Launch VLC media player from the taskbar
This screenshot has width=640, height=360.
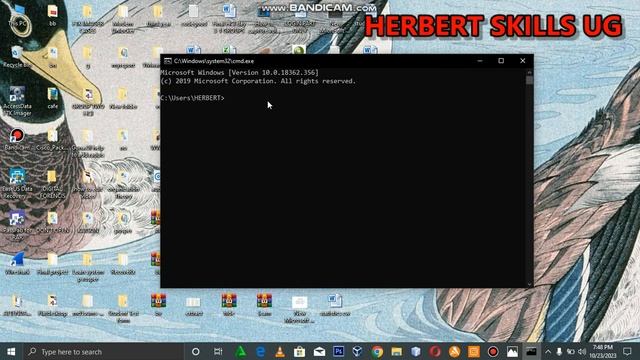click(x=280, y=351)
